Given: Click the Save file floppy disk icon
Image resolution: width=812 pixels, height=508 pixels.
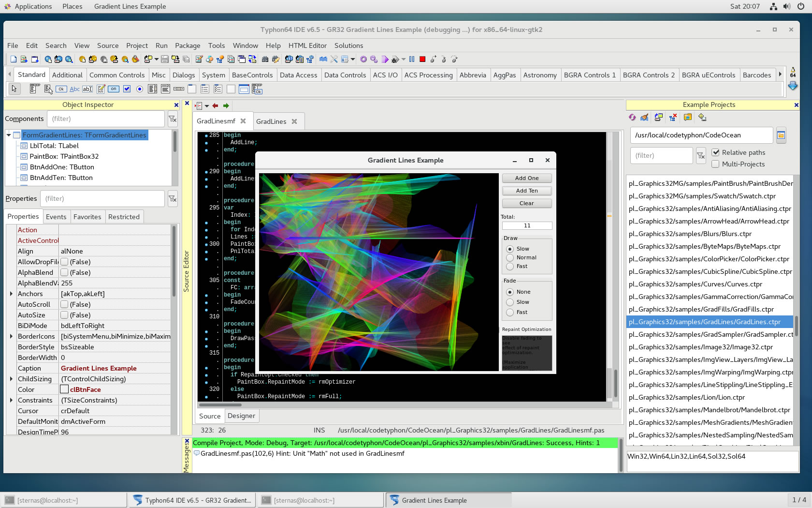Looking at the screenshot, I should (165, 59).
